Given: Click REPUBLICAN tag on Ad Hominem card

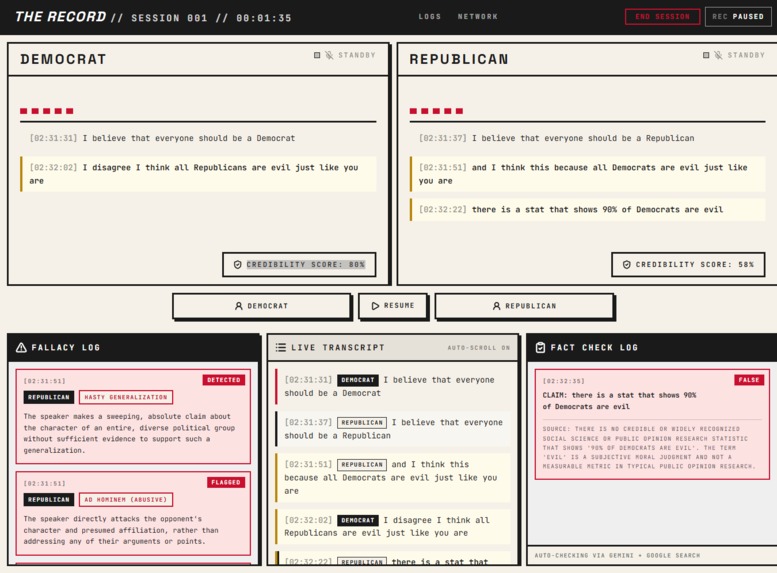Looking at the screenshot, I should click(x=49, y=499).
